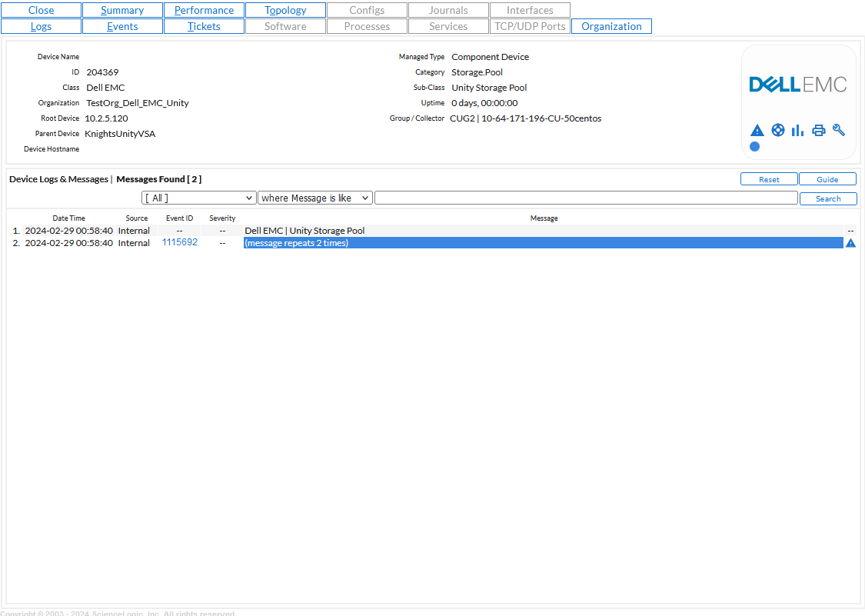Screen dimensions: 865x616
Task: Open performance graphs via the bar chart icon
Action: click(797, 130)
